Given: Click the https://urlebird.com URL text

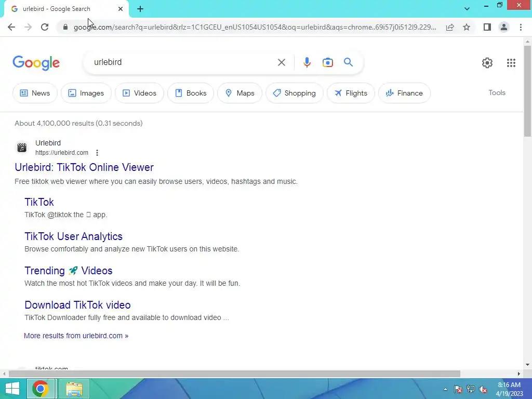Looking at the screenshot, I should tap(62, 153).
